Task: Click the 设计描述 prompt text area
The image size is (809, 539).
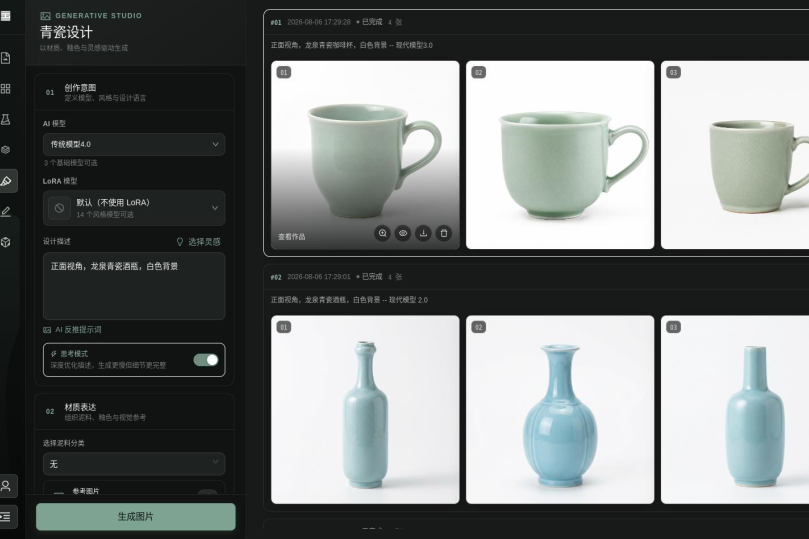Action: pyautogui.click(x=134, y=286)
